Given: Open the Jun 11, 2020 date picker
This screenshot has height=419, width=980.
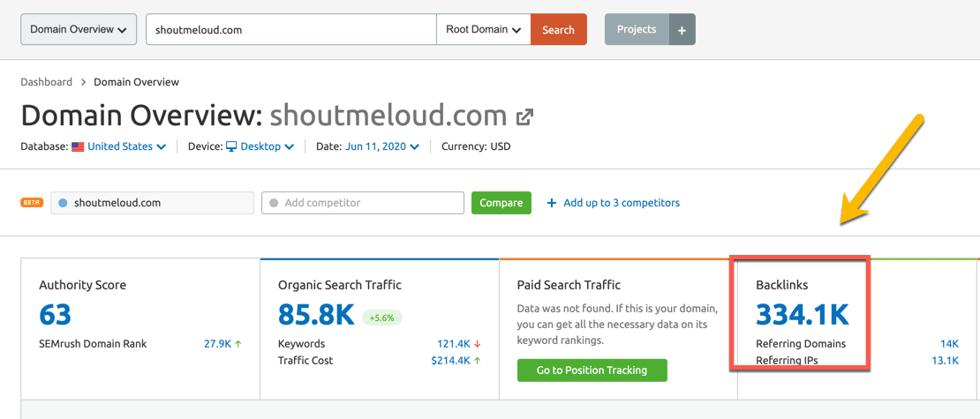Looking at the screenshot, I should [x=382, y=146].
